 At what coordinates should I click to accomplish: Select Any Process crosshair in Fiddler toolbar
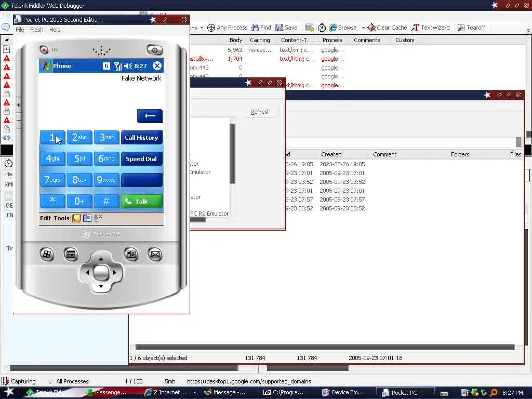(x=227, y=28)
